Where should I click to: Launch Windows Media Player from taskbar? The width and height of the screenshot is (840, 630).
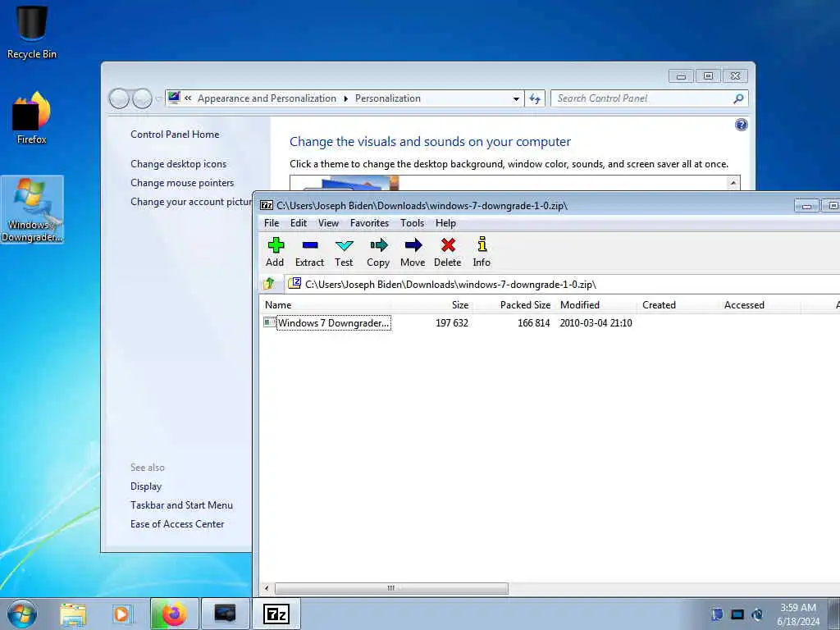pyautogui.click(x=121, y=614)
